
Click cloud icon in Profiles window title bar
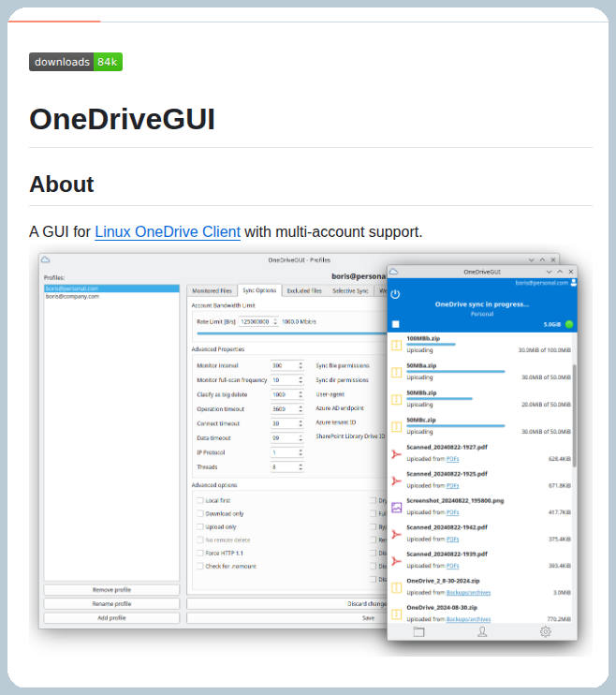45,259
